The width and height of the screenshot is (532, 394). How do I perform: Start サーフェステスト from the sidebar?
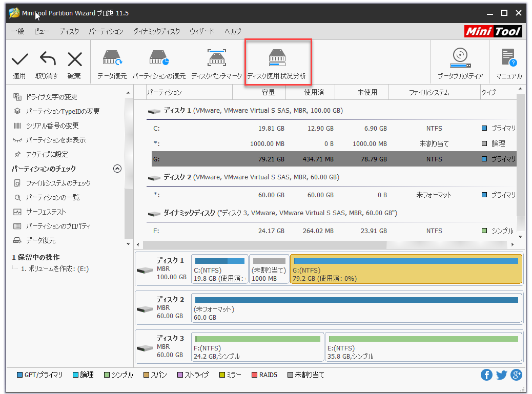pos(46,212)
